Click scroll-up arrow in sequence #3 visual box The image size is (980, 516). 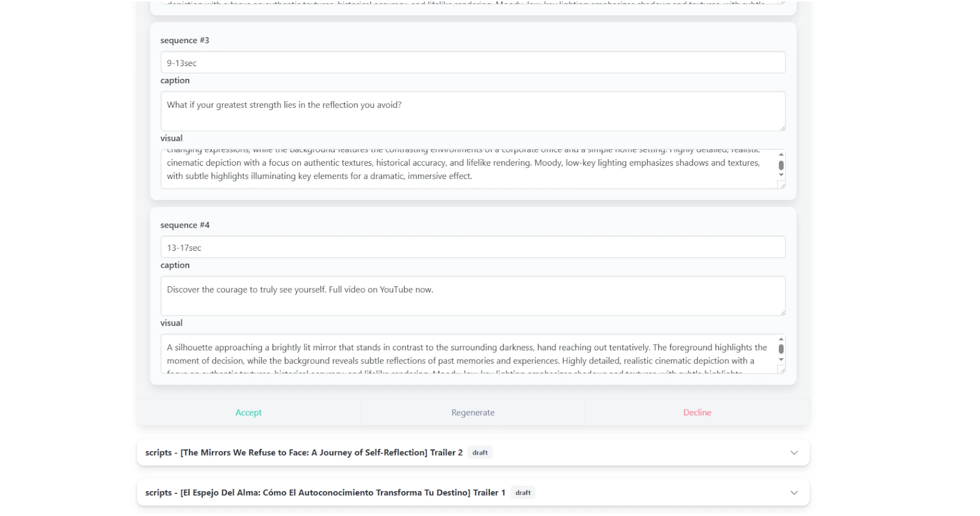coord(781,154)
